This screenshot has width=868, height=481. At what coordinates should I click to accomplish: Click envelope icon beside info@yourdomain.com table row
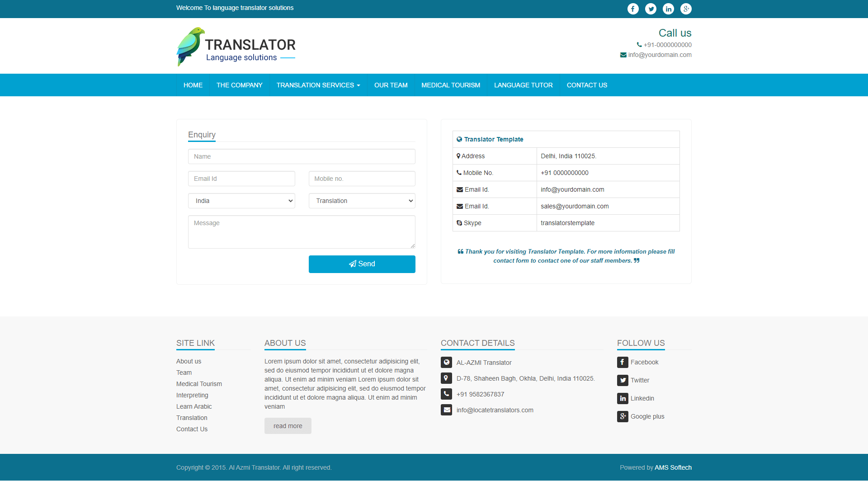460,189
